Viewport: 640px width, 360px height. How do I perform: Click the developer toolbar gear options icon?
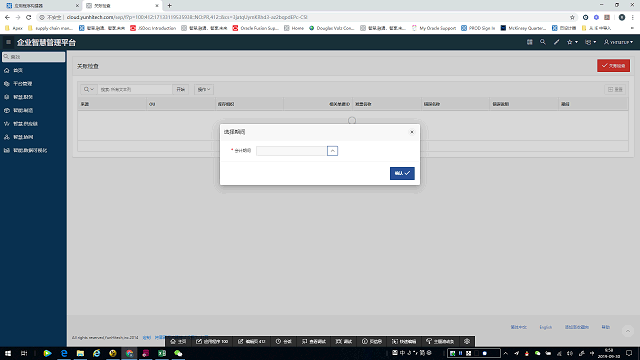pos(467,342)
